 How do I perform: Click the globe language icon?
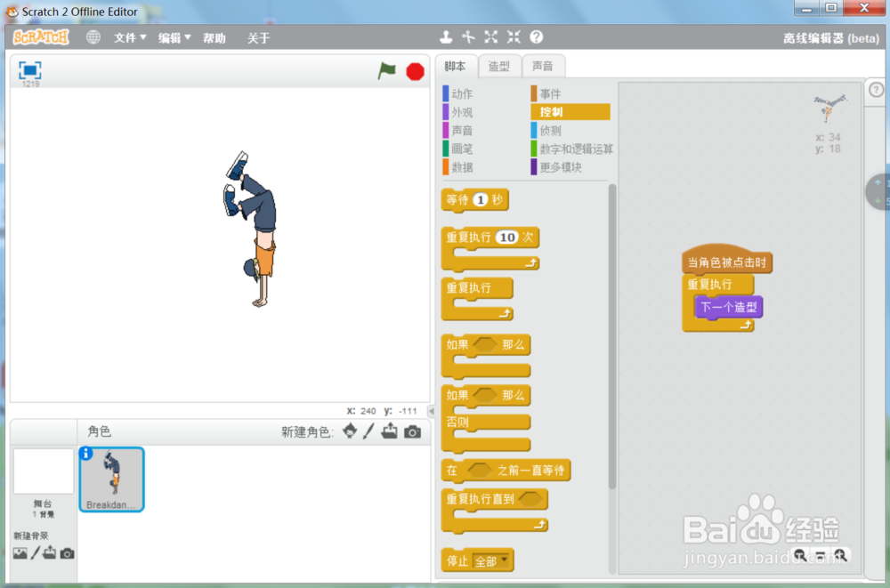93,37
